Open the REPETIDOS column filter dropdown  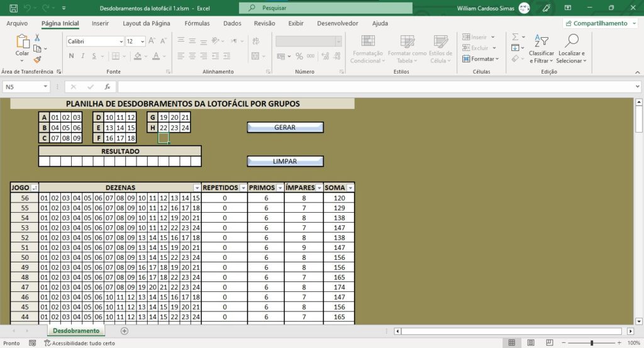pyautogui.click(x=243, y=188)
